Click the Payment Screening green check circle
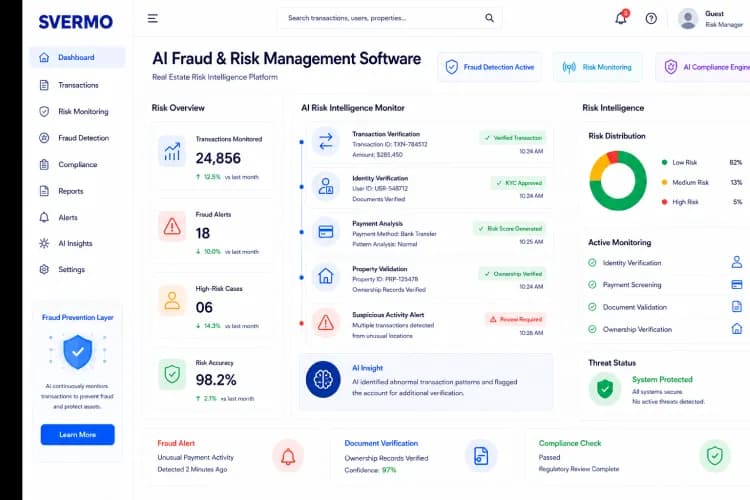Image resolution: width=750 pixels, height=500 pixels. tap(592, 285)
